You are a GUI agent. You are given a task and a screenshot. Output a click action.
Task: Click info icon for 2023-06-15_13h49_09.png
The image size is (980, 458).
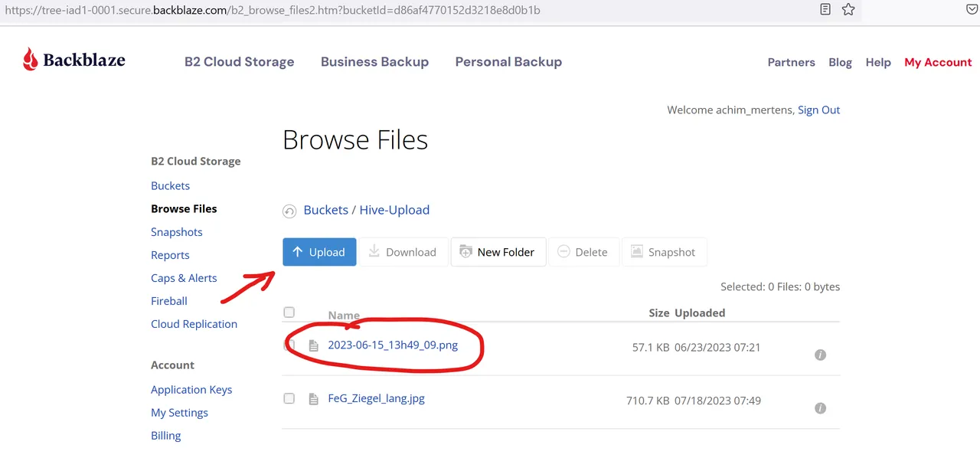pos(820,355)
